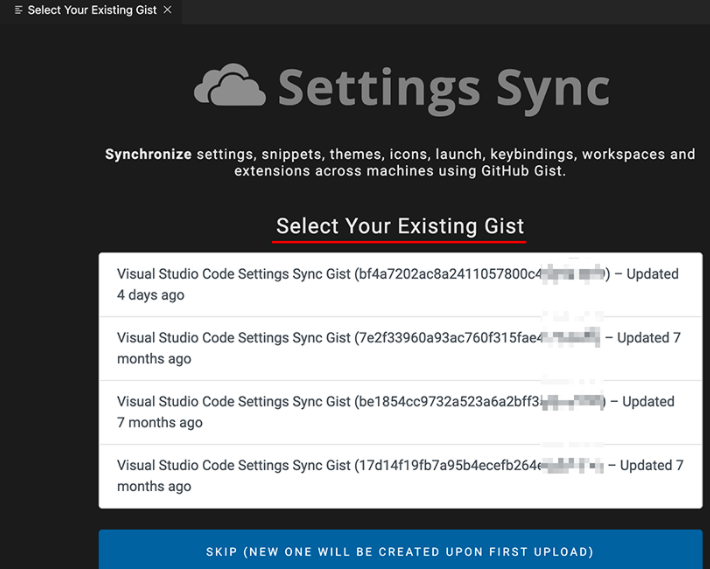Image resolution: width=710 pixels, height=569 pixels.
Task: Click the bold word Synchronize
Action: pos(148,154)
